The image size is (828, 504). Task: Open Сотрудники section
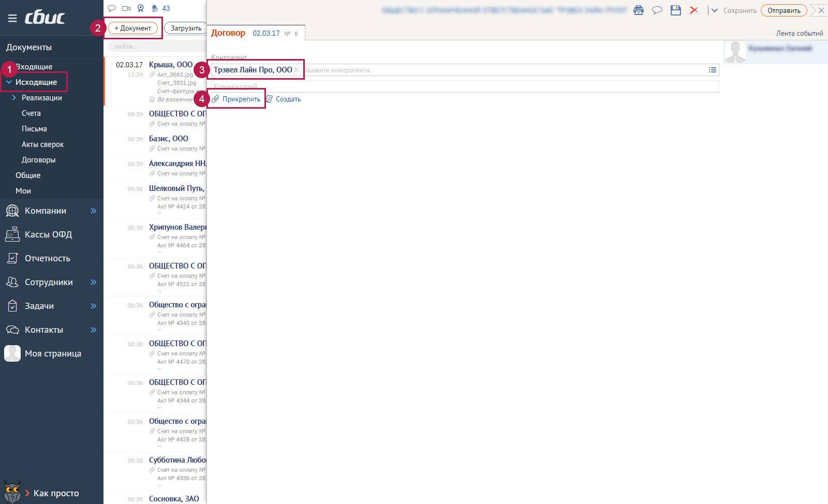pyautogui.click(x=49, y=282)
